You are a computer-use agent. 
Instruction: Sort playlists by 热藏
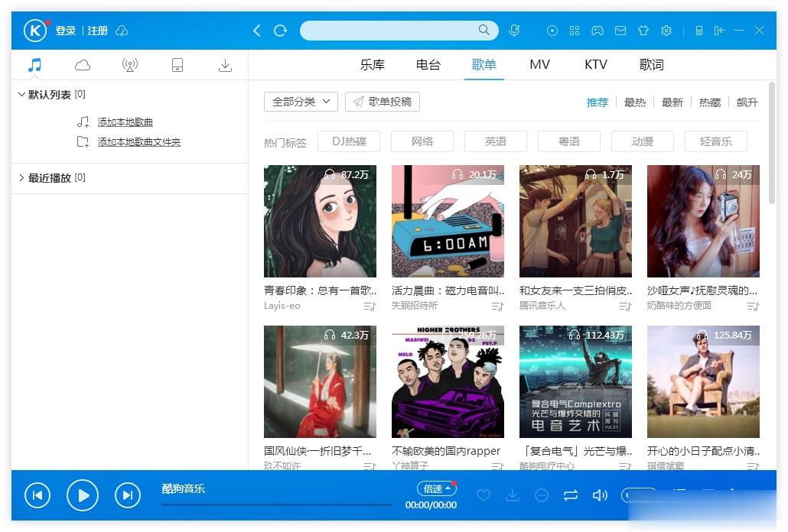[x=710, y=102]
